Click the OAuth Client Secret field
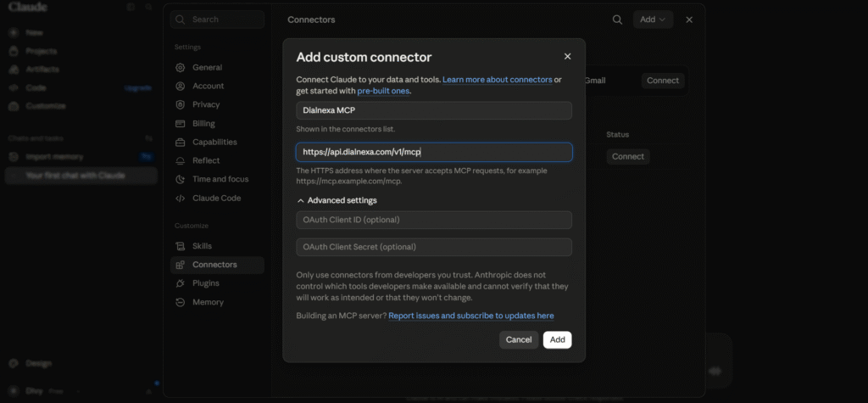 tap(434, 247)
